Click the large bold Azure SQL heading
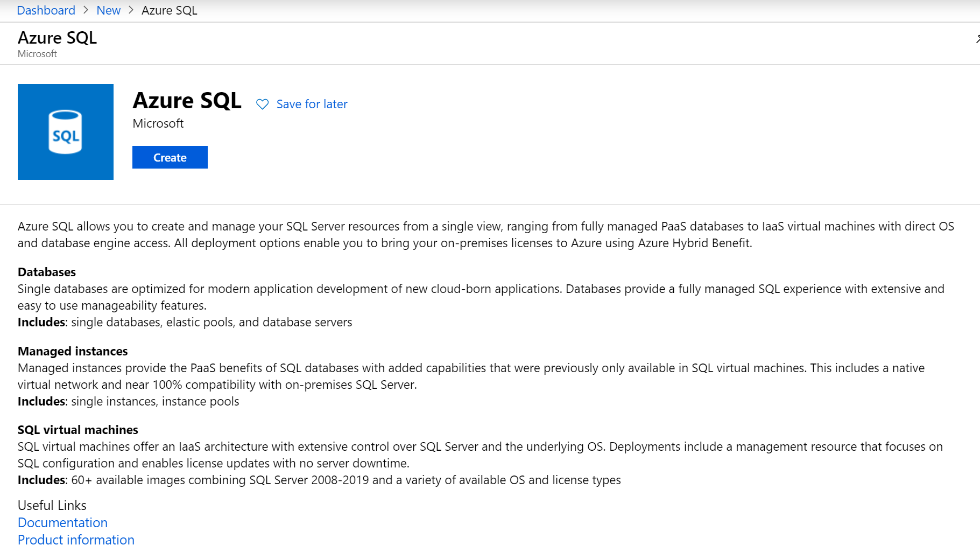The height and width of the screenshot is (559, 980). 187,101
